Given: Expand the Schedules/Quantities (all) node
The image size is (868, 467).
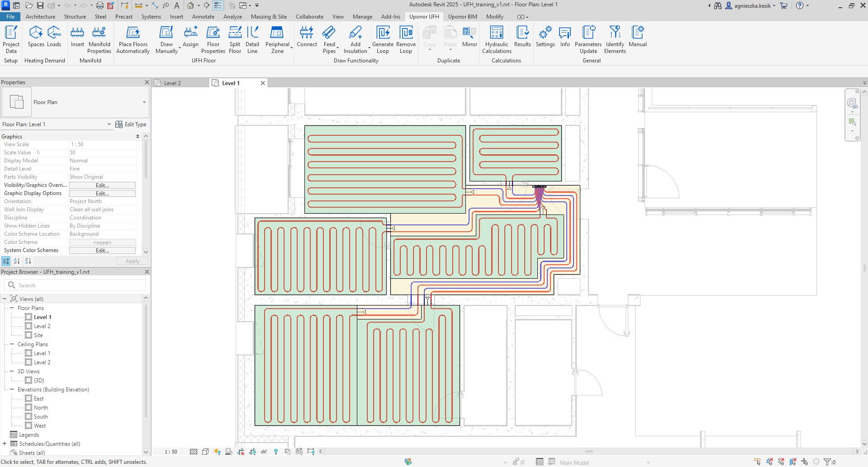Looking at the screenshot, I should [5, 444].
